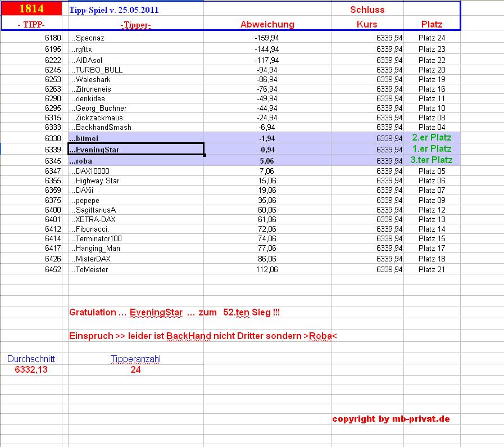This screenshot has height=447, width=504.
Task: Select the average value 6332,13
Action: tap(31, 369)
